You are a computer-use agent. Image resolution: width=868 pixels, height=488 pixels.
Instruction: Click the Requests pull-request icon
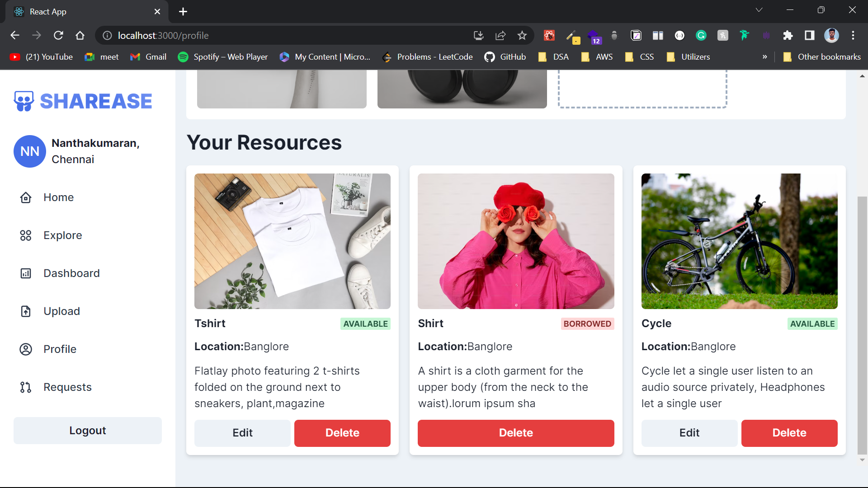26,387
